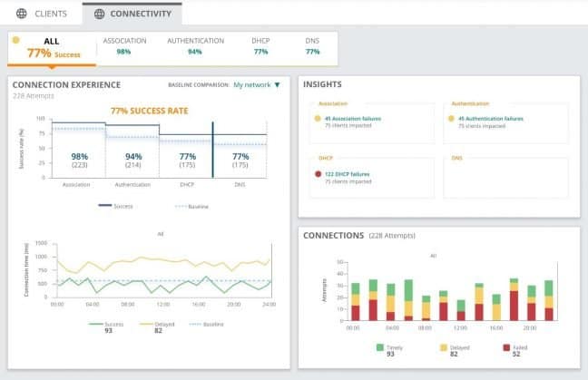The width and height of the screenshot is (588, 380).
Task: Toggle the Delayed 82 legend in connection-time chart
Action: pos(157,326)
